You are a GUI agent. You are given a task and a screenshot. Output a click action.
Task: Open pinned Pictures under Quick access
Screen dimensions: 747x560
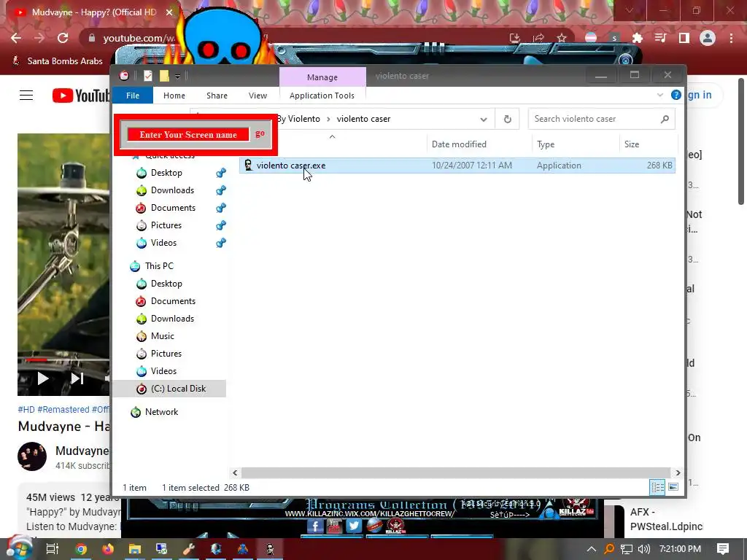point(166,225)
